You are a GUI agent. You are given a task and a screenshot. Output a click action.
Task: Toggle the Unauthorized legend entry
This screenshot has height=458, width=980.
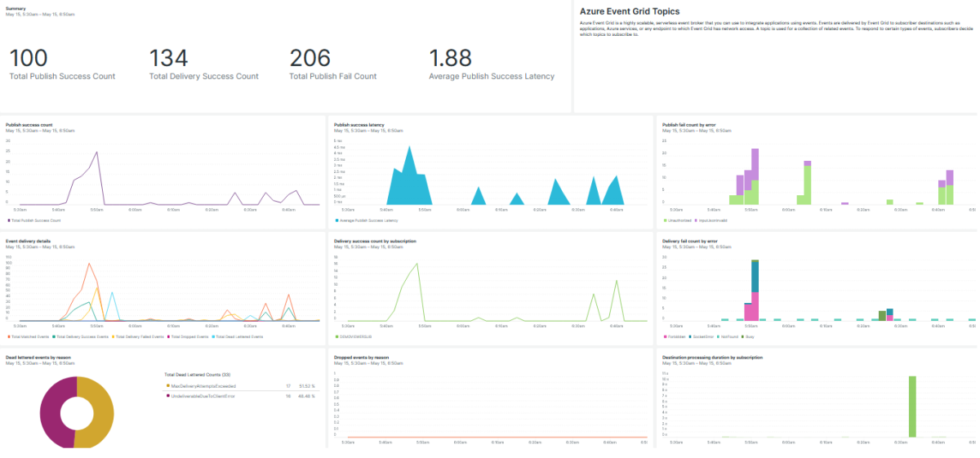click(x=678, y=220)
